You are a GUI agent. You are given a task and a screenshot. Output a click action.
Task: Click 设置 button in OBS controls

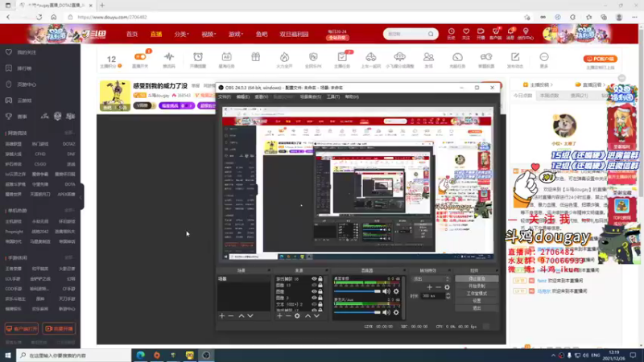coord(477,301)
